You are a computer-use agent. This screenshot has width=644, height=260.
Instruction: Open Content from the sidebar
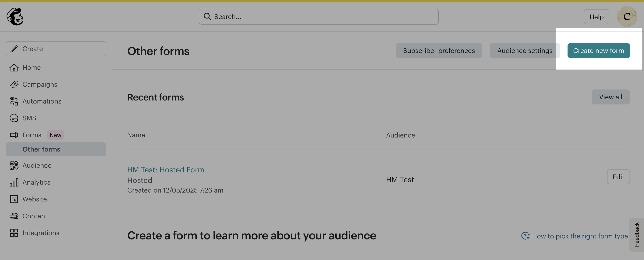[x=35, y=216]
